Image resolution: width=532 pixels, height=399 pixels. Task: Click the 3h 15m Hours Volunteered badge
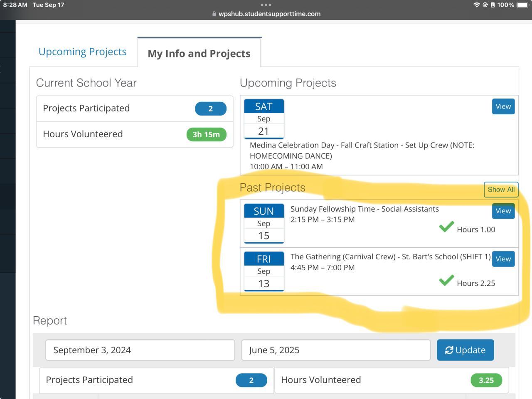pyautogui.click(x=206, y=135)
